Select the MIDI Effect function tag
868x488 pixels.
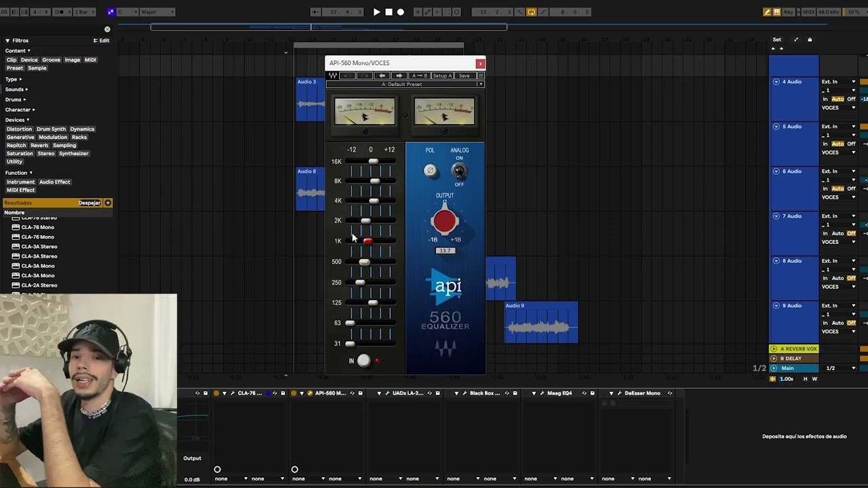[x=20, y=190]
